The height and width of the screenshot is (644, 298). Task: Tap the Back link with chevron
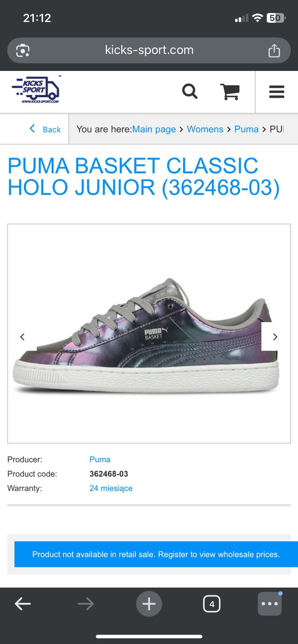coord(45,129)
